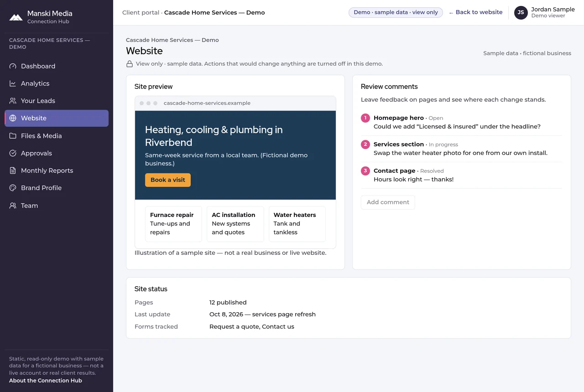Click 'Request a quote, Contact us' value
This screenshot has width=584, height=392.
pos(252,327)
